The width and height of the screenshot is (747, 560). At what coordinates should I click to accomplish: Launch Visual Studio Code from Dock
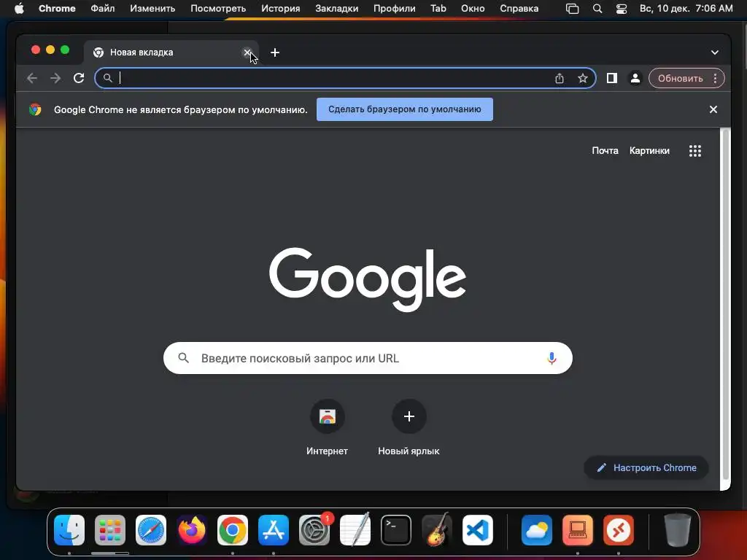478,530
